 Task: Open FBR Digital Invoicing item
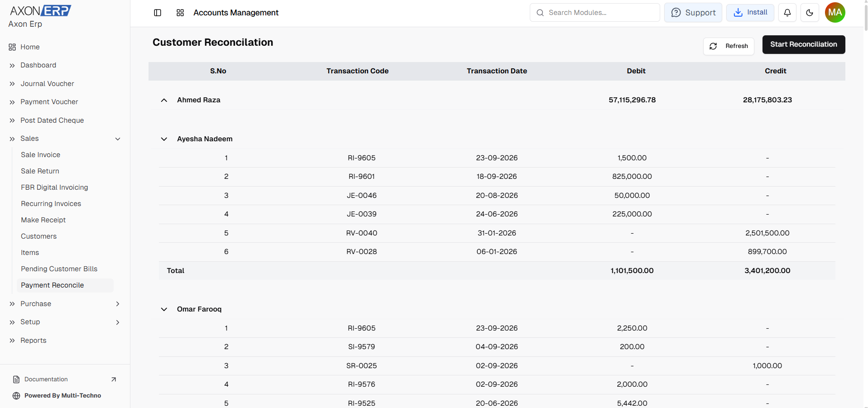click(x=54, y=187)
